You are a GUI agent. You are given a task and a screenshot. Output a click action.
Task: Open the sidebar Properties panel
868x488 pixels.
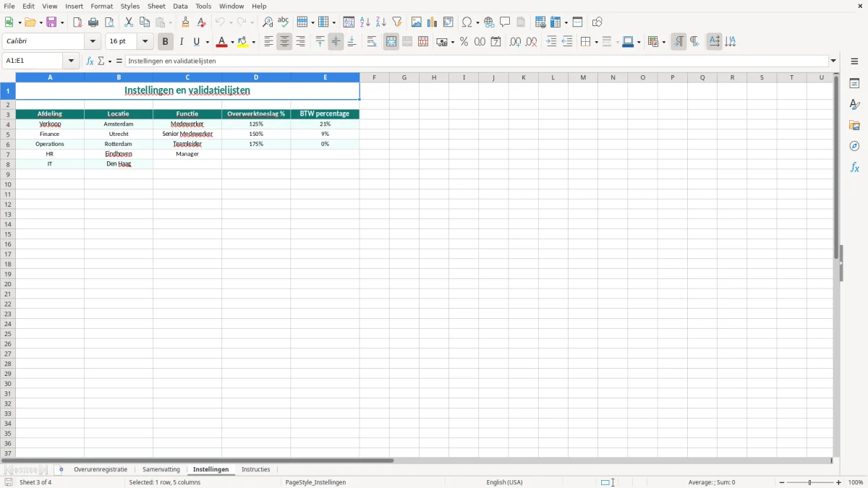point(854,84)
